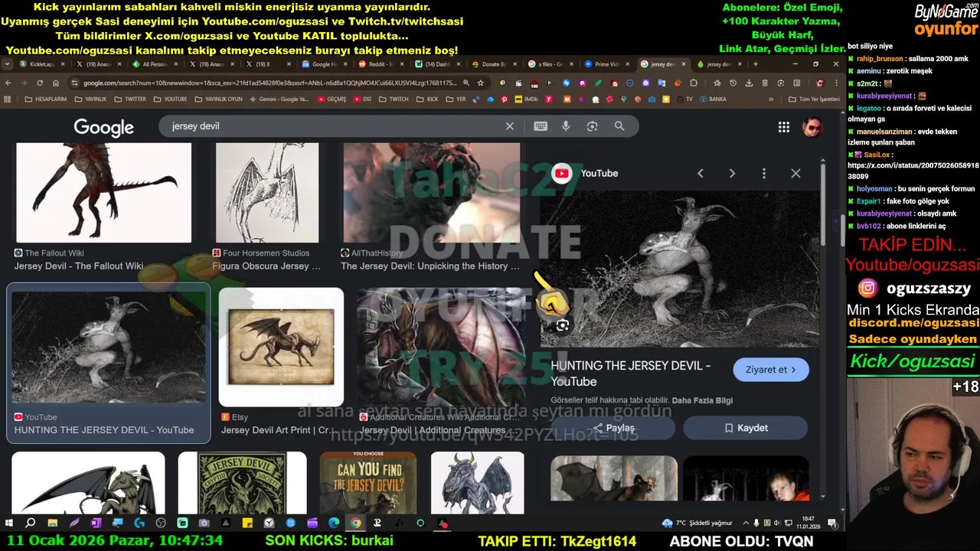Switch to the Prime Video tab
980x551 pixels.
click(x=607, y=64)
